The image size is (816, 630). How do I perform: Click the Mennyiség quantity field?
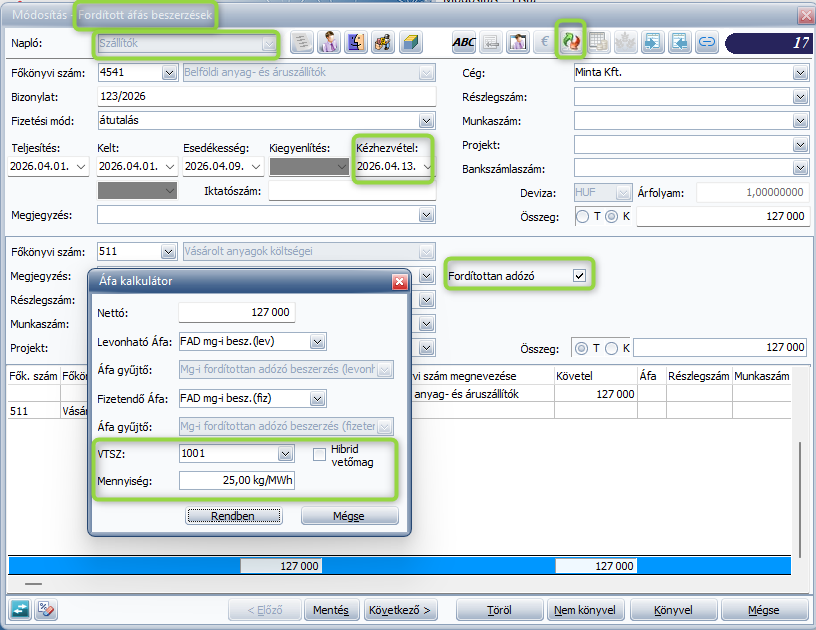coord(237,480)
